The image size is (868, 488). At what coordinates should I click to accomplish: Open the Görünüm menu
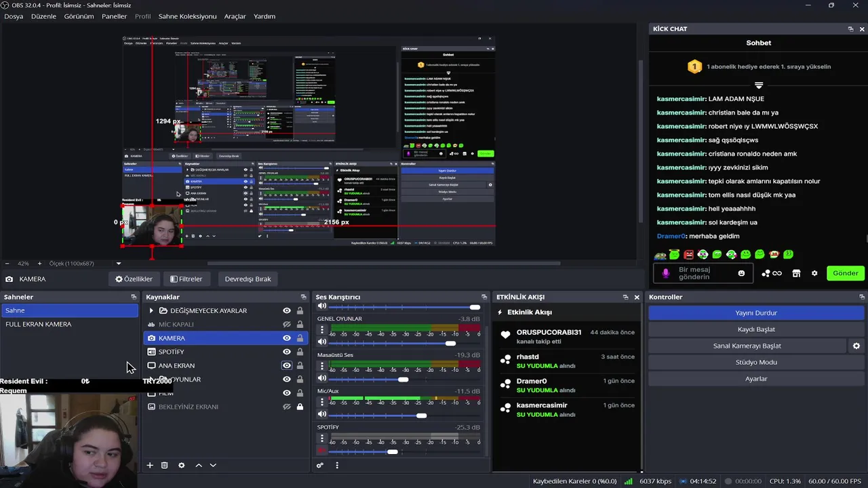(79, 16)
